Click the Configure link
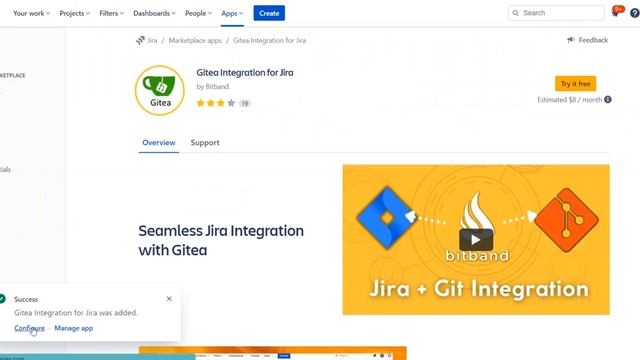The width and height of the screenshot is (640, 360). (x=29, y=328)
